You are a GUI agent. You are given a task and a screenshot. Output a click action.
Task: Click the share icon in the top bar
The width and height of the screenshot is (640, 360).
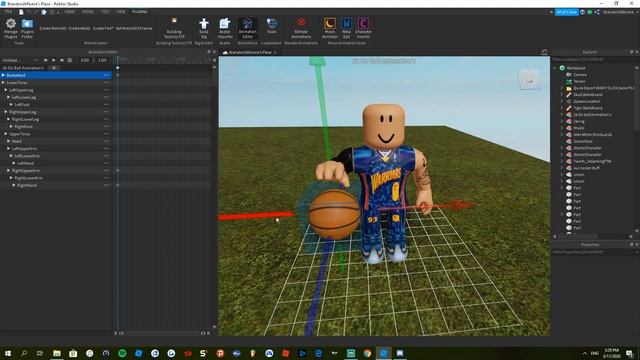coord(597,12)
